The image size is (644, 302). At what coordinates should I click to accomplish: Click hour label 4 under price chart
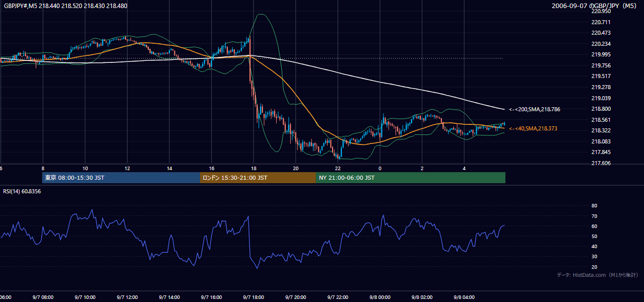[x=464, y=169]
